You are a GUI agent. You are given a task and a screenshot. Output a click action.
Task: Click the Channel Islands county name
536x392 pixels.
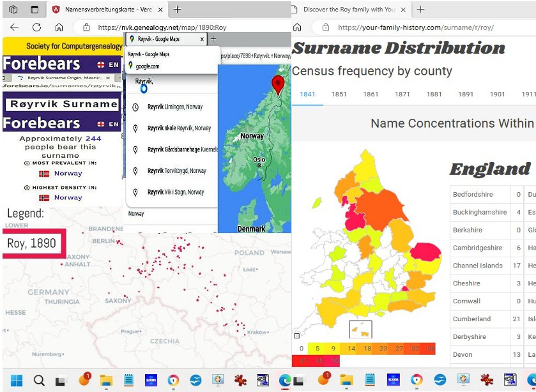tap(478, 266)
